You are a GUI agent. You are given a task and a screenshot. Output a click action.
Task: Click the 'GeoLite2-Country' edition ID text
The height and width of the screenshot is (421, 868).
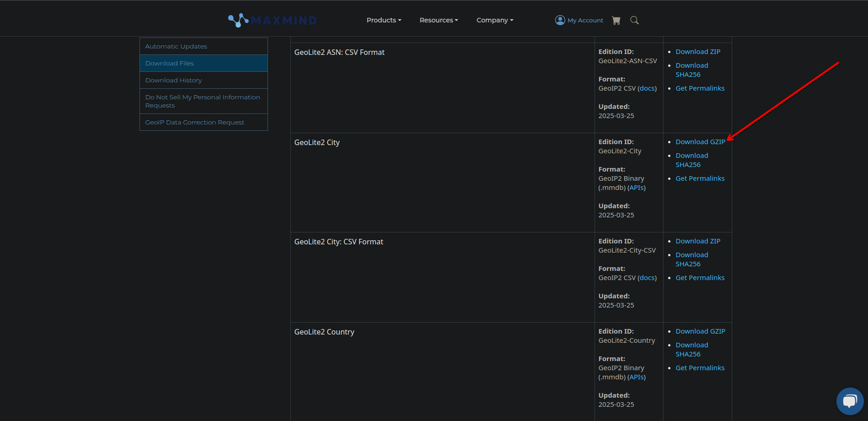(627, 340)
